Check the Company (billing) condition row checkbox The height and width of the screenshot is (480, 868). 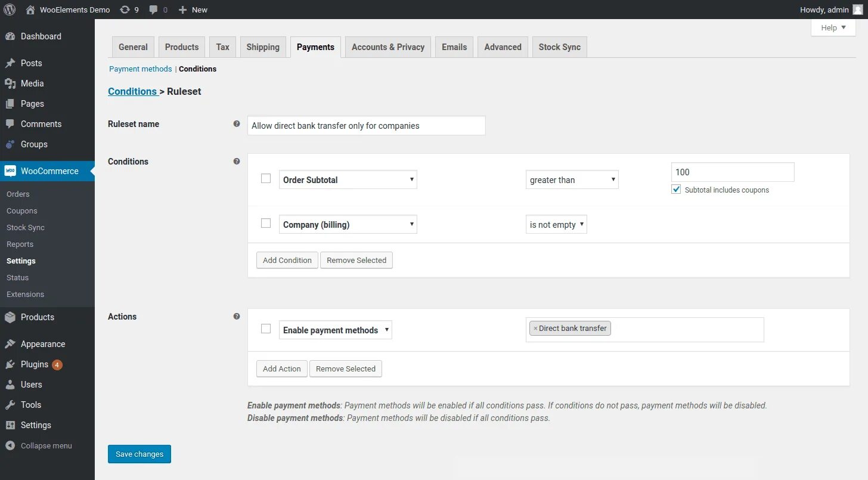click(266, 223)
